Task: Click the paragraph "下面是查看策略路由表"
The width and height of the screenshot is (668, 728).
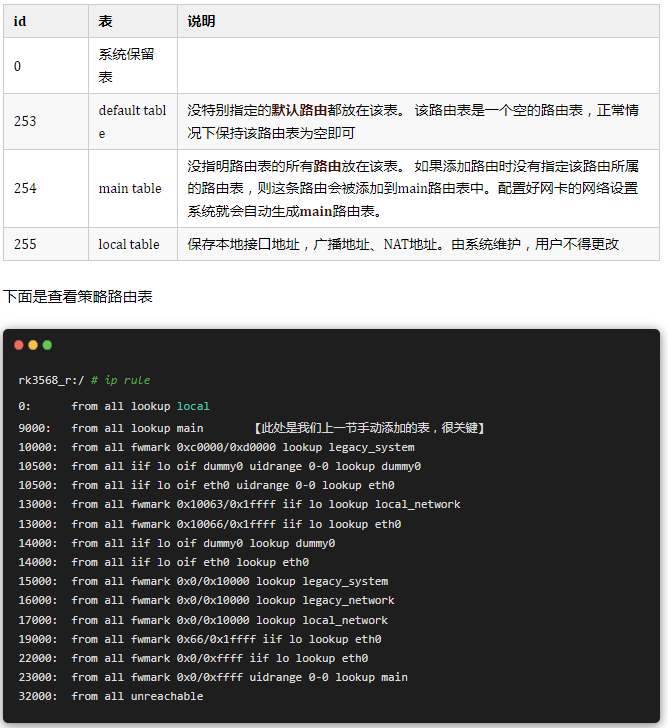Action: [x=78, y=296]
